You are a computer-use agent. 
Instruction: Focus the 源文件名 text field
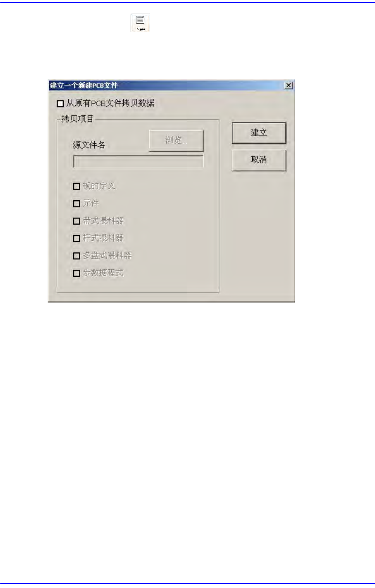(138, 162)
